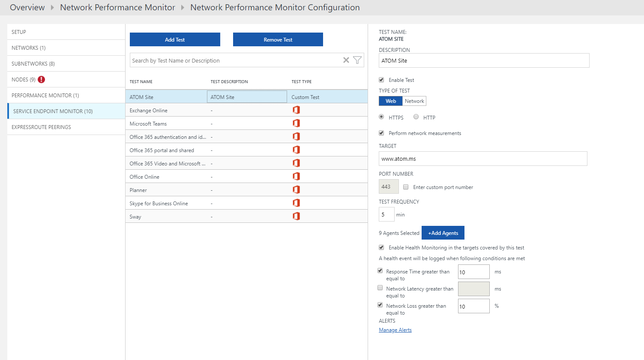
Task: Open Performance Monitor (1) in sidebar
Action: 66,95
